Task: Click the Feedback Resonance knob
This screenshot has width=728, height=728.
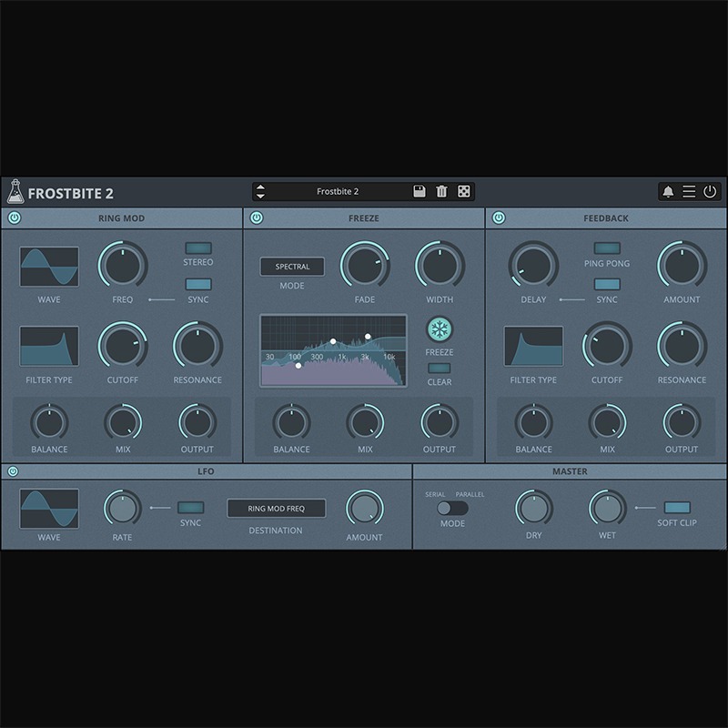Action: pyautogui.click(x=682, y=346)
